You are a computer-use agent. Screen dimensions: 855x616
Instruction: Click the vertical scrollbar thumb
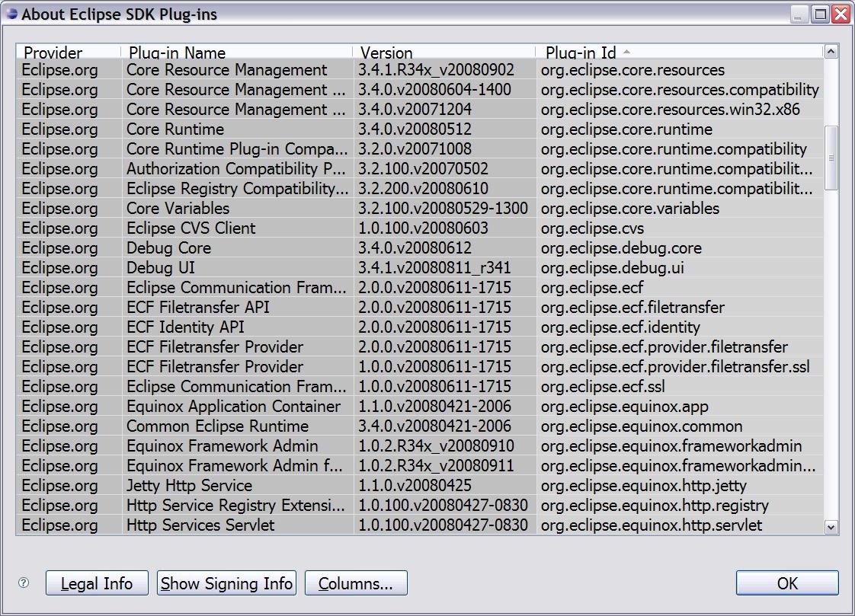click(x=831, y=158)
